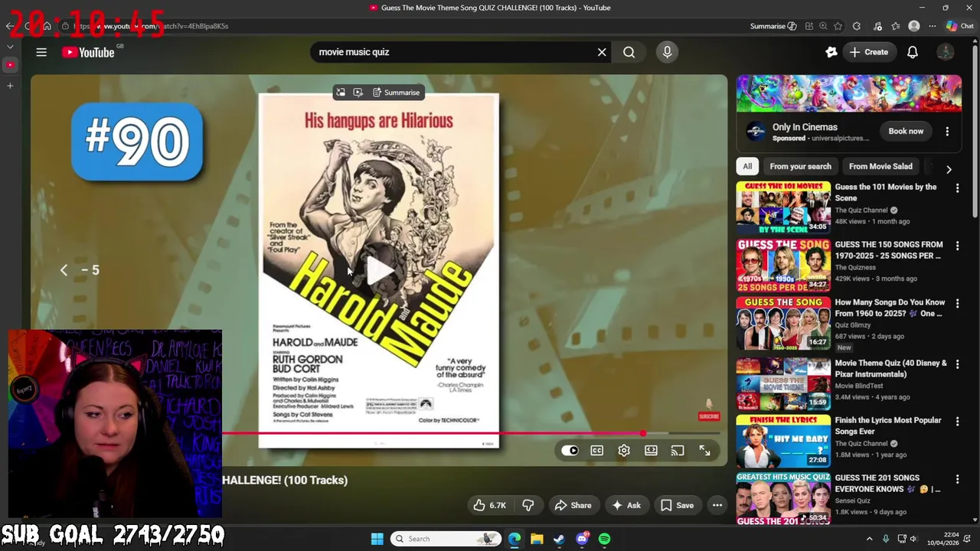Click the Edge Summarise address bar button

tap(773, 26)
